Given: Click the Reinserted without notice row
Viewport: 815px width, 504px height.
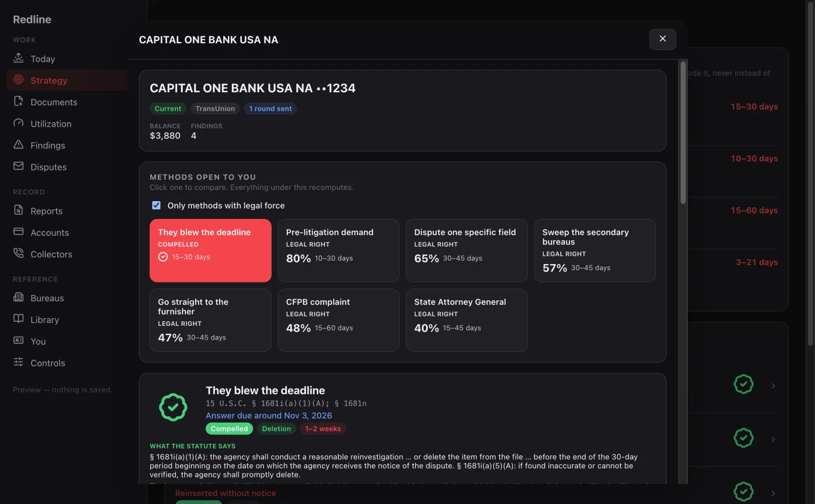Looking at the screenshot, I should [226, 493].
